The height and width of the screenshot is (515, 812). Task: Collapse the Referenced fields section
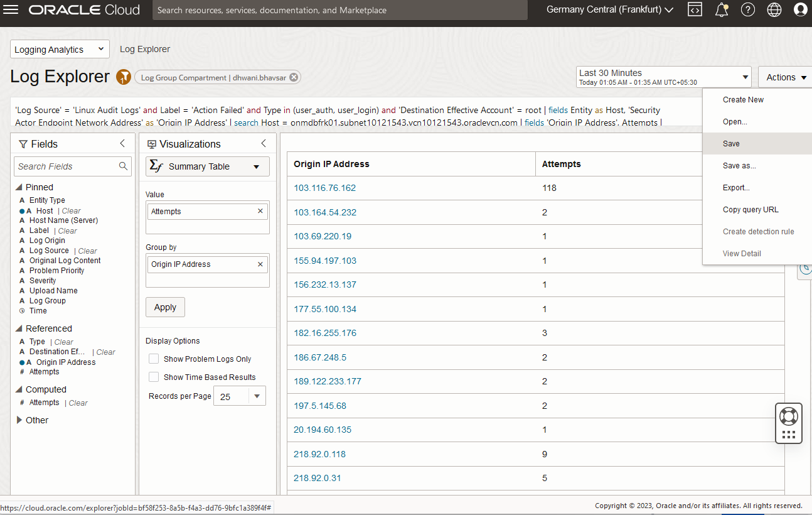(19, 328)
